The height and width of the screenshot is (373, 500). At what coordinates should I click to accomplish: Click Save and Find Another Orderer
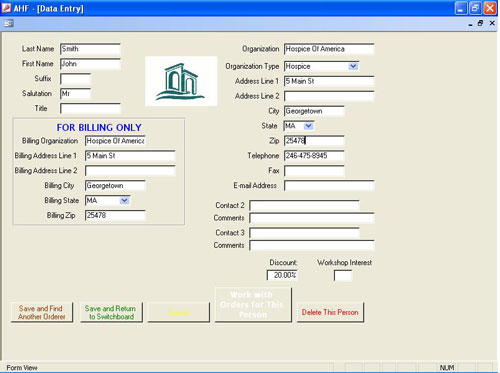click(x=42, y=312)
